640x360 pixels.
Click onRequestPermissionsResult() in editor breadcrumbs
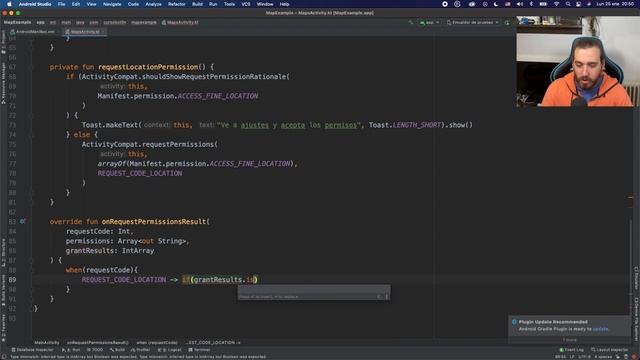(98, 342)
